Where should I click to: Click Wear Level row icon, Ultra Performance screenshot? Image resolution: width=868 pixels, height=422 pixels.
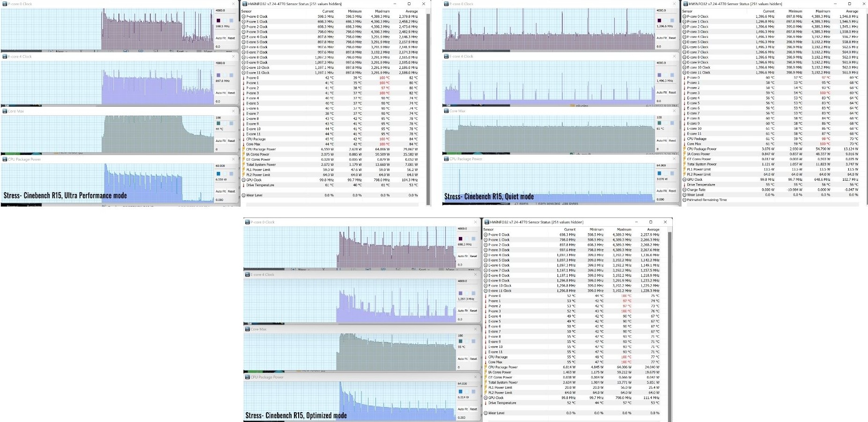243,195
